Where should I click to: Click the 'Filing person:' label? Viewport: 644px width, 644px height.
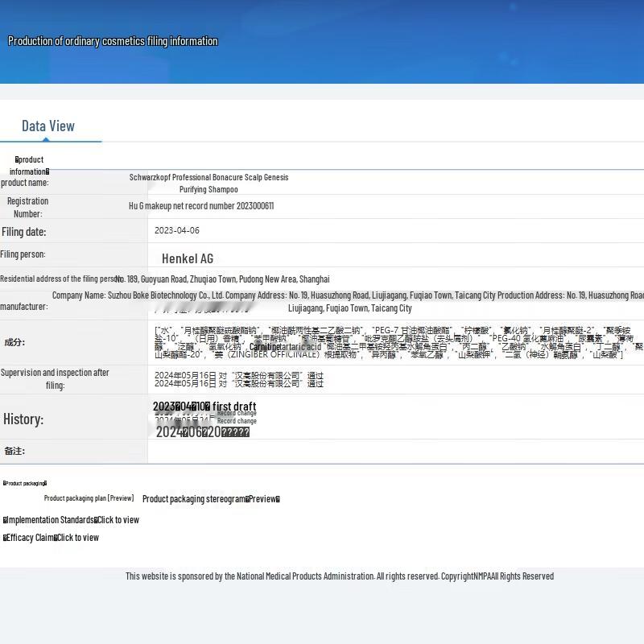click(x=23, y=254)
